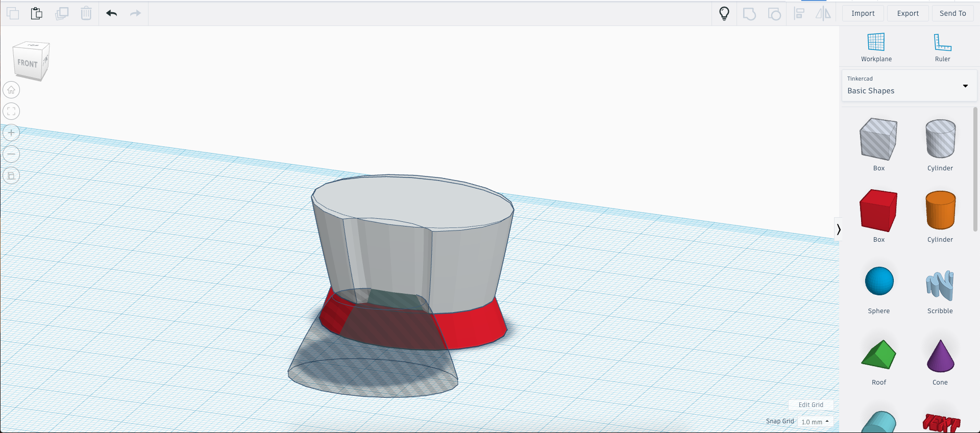The image size is (980, 433).
Task: Zoom in on the workplane
Action: coord(11,133)
